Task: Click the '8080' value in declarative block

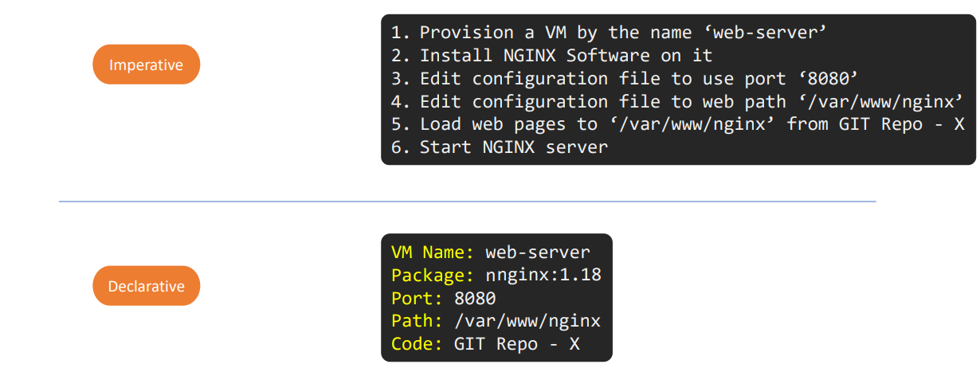Action: click(x=475, y=298)
